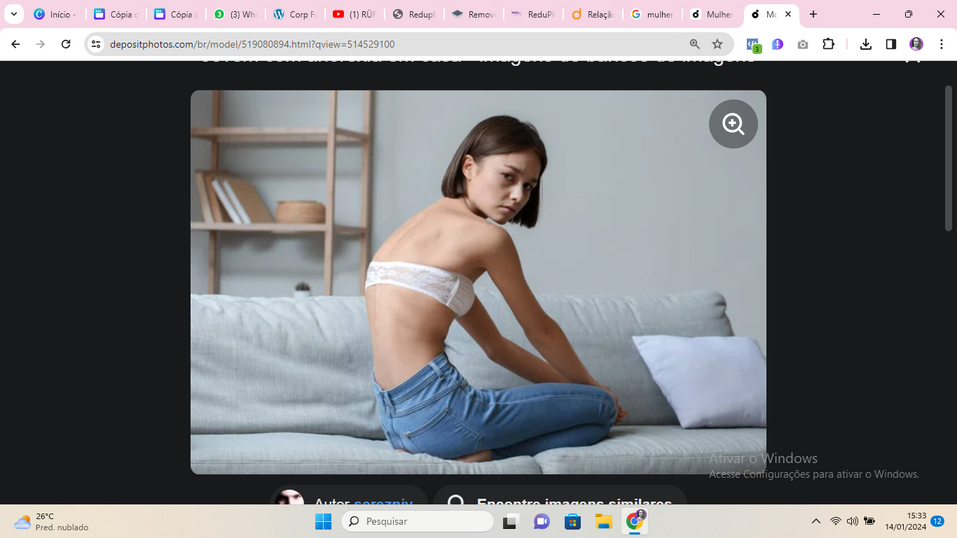Click the page vertical scrollbar
The width and height of the screenshot is (957, 538).
949,158
